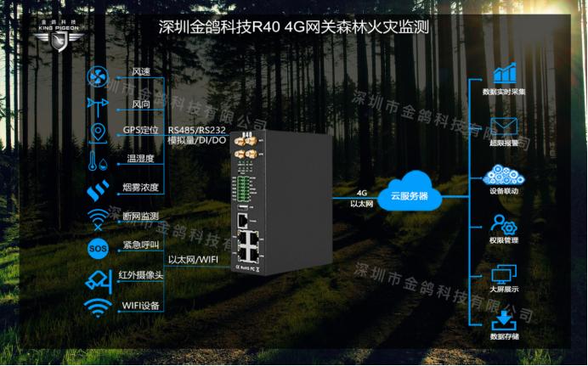Click the device linkage gear cloud icon
The height and width of the screenshot is (366, 588).
coord(505,176)
